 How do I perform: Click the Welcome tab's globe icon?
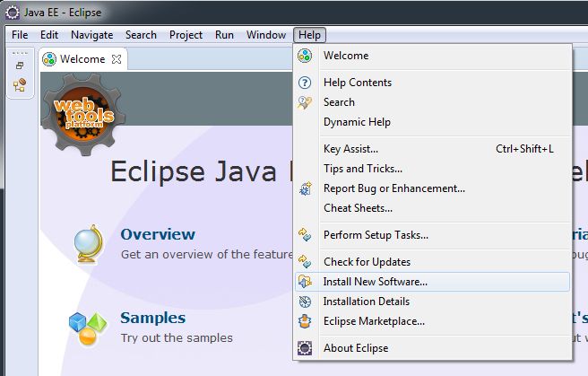click(49, 59)
